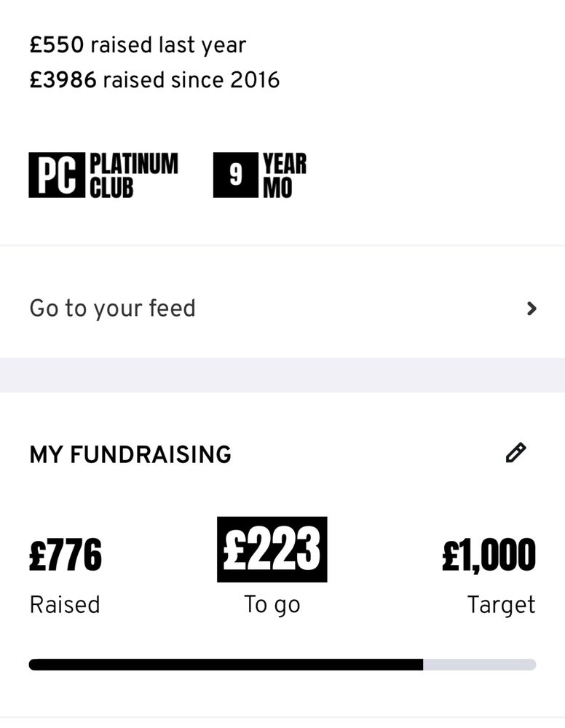
Task: Click the PLATINUM CLUB label text
Action: click(x=134, y=175)
